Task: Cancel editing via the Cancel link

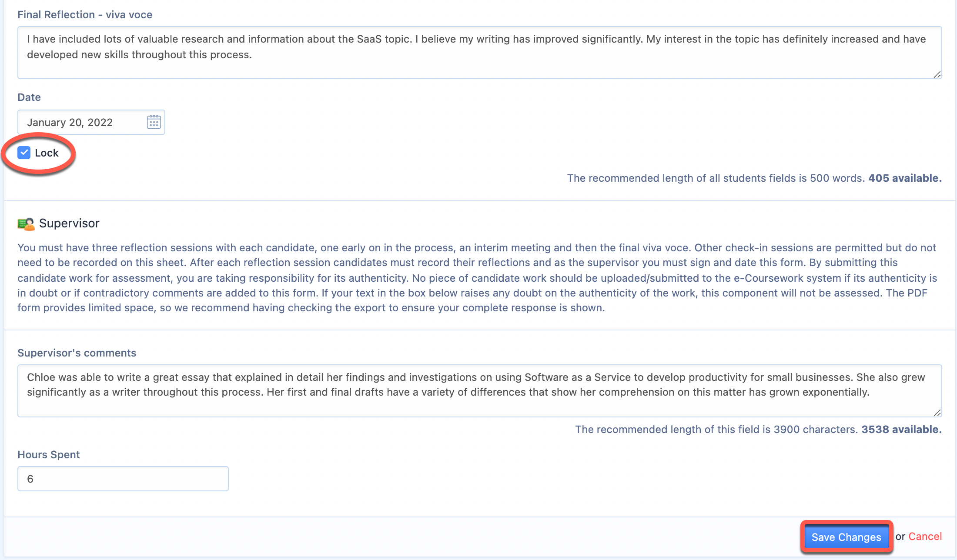Action: point(925,537)
